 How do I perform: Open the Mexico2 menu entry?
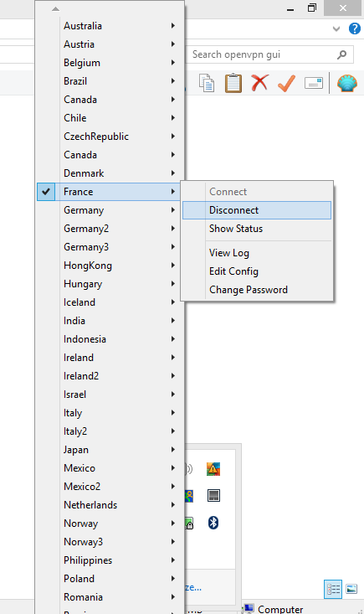coord(109,487)
